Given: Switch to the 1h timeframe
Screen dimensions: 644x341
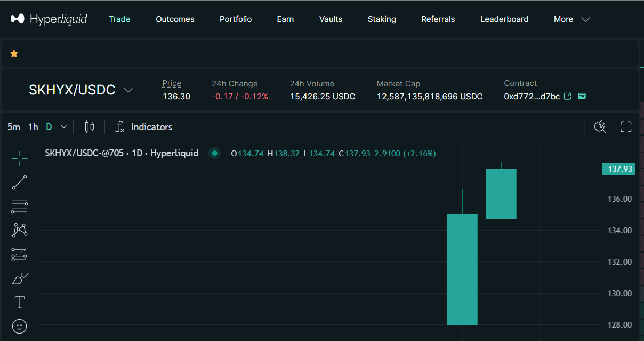Looking at the screenshot, I should coord(33,127).
